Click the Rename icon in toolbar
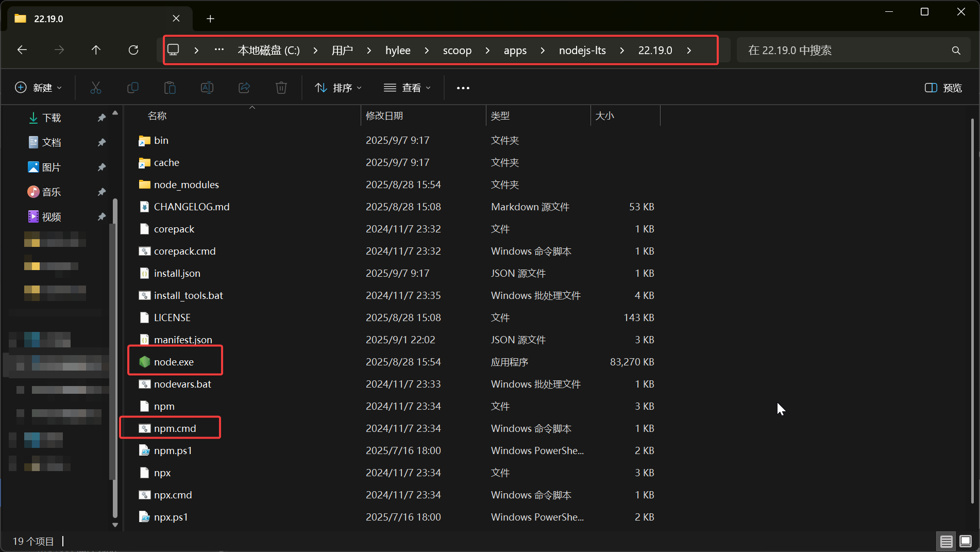Viewport: 980px width, 552px height. click(x=207, y=88)
